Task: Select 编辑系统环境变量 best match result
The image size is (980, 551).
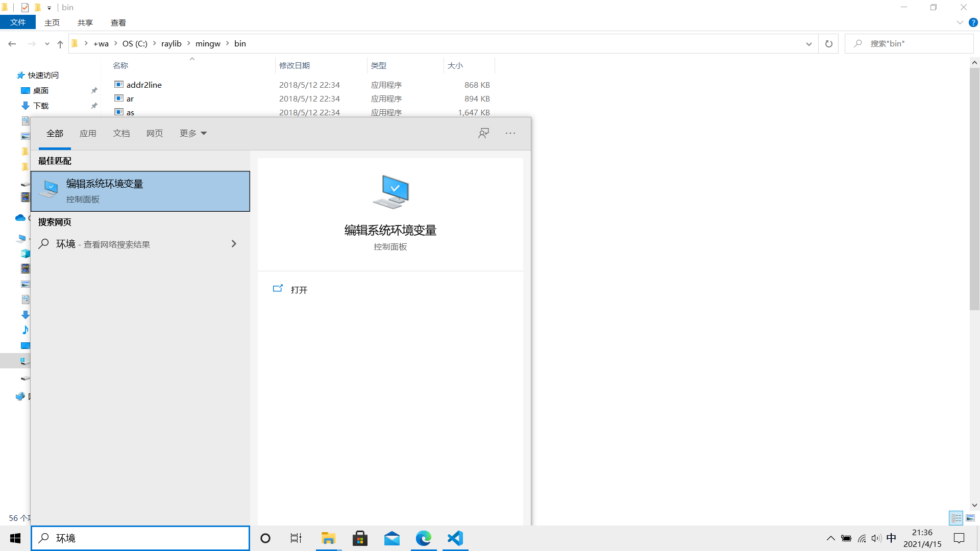Action: 140,191
